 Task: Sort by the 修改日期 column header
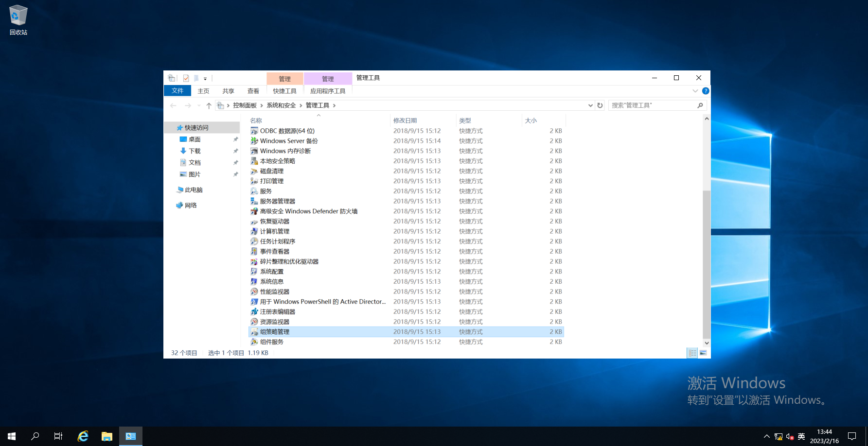point(405,120)
